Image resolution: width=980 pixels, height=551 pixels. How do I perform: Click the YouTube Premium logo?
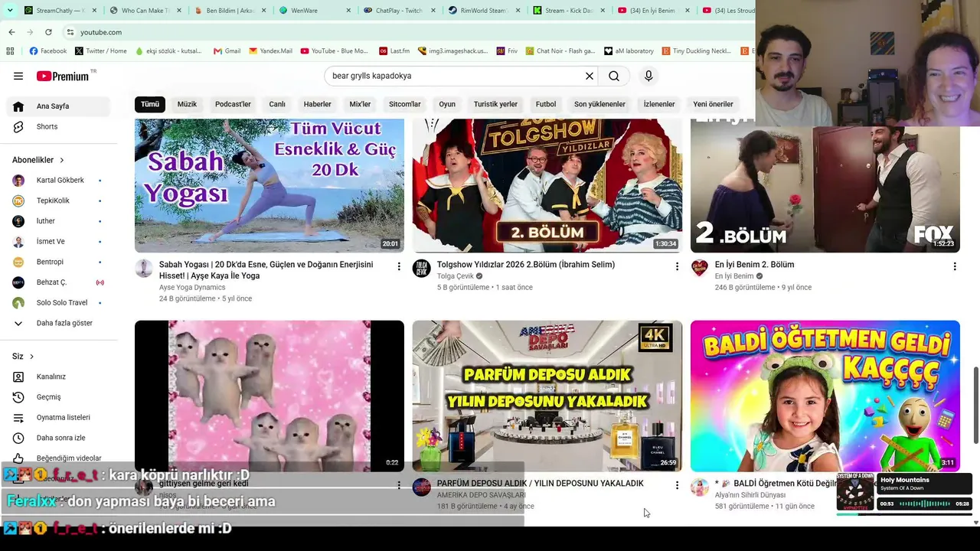coord(63,76)
